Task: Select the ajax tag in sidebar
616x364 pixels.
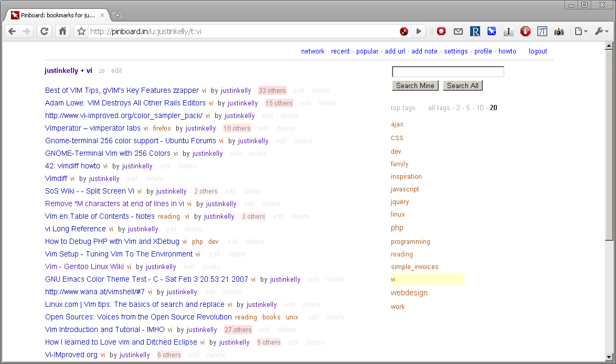Action: click(x=397, y=124)
